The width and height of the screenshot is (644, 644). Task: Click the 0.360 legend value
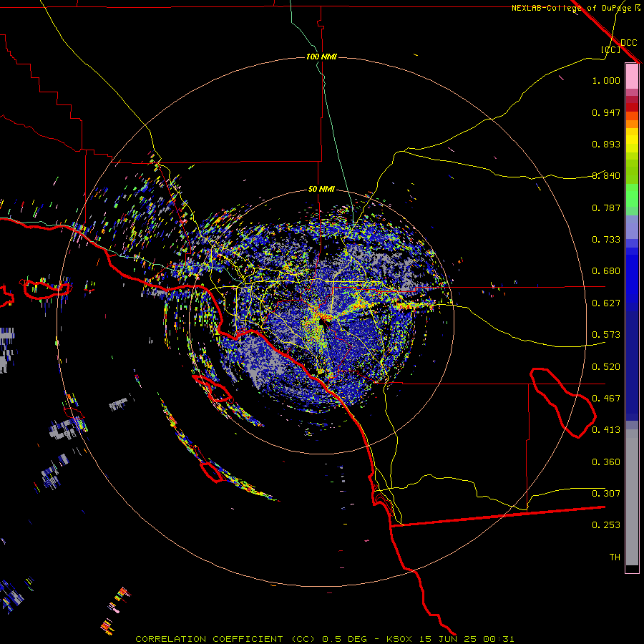606,462
